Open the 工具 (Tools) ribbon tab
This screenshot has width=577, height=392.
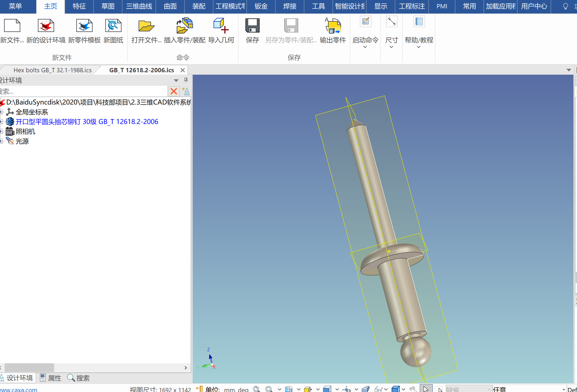[319, 6]
